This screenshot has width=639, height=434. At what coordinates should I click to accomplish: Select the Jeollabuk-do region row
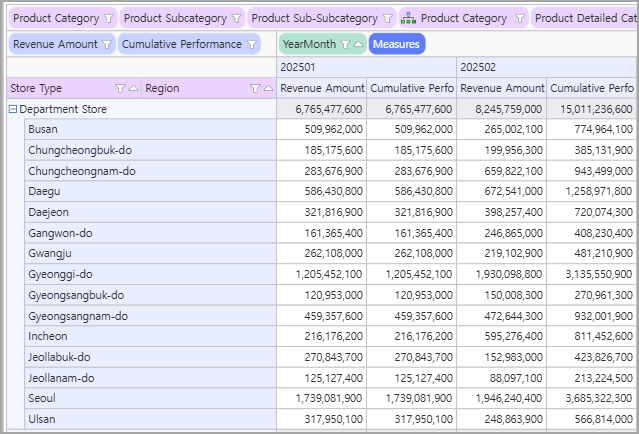tap(150, 357)
